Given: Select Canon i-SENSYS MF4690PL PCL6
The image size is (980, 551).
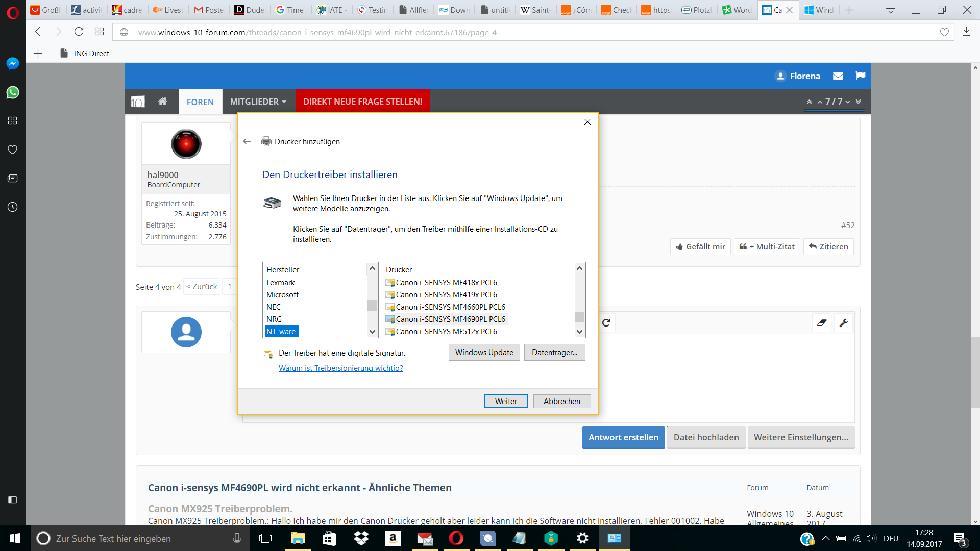Looking at the screenshot, I should point(446,319).
